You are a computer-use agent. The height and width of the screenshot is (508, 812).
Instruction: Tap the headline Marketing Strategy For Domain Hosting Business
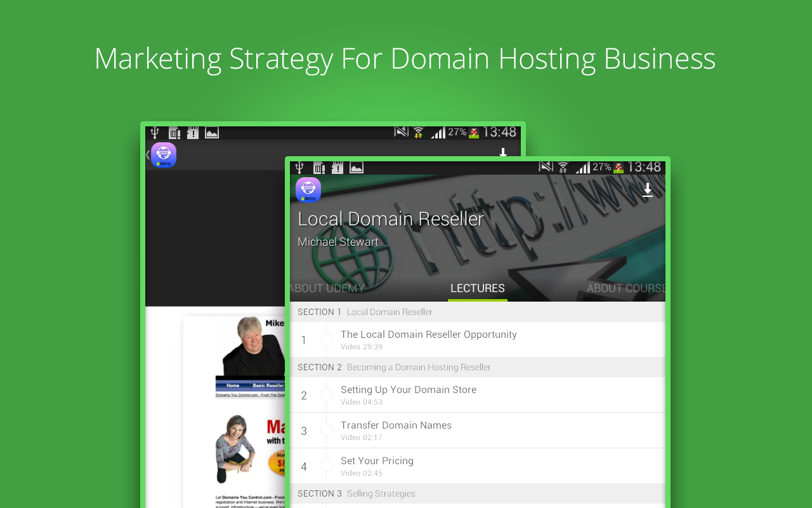coord(405,58)
